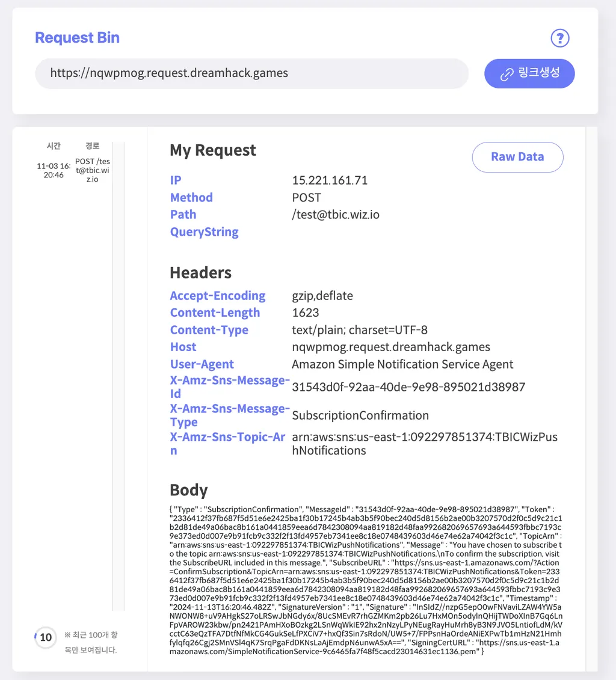The width and height of the screenshot is (616, 680).
Task: Click the IP field label
Action: tap(176, 180)
